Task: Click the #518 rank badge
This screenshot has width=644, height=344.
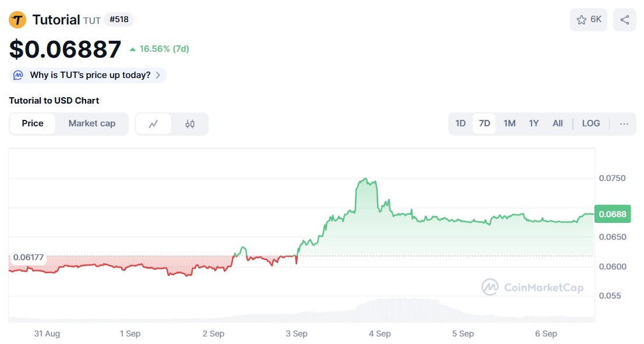Action: (x=119, y=19)
